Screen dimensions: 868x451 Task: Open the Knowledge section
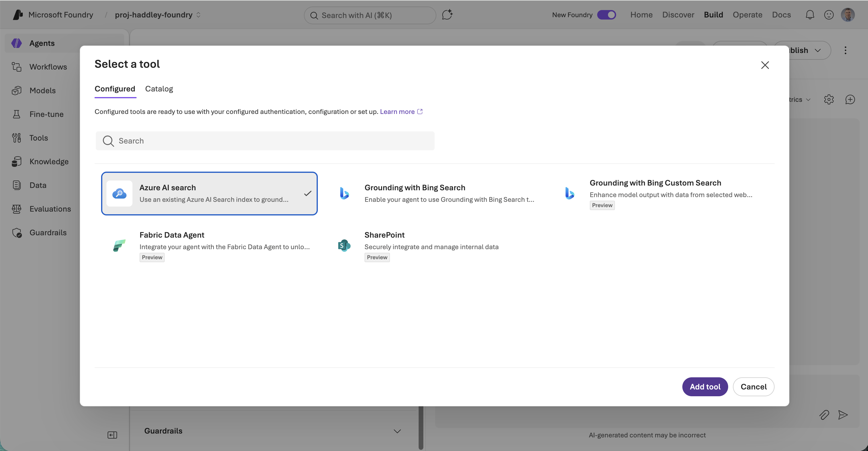click(x=49, y=161)
